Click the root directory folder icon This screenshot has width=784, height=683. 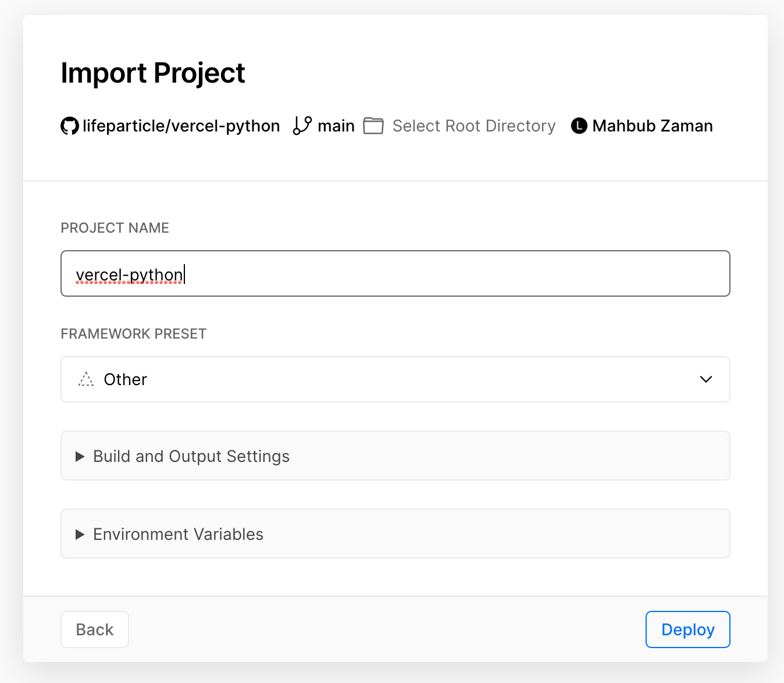click(x=373, y=126)
